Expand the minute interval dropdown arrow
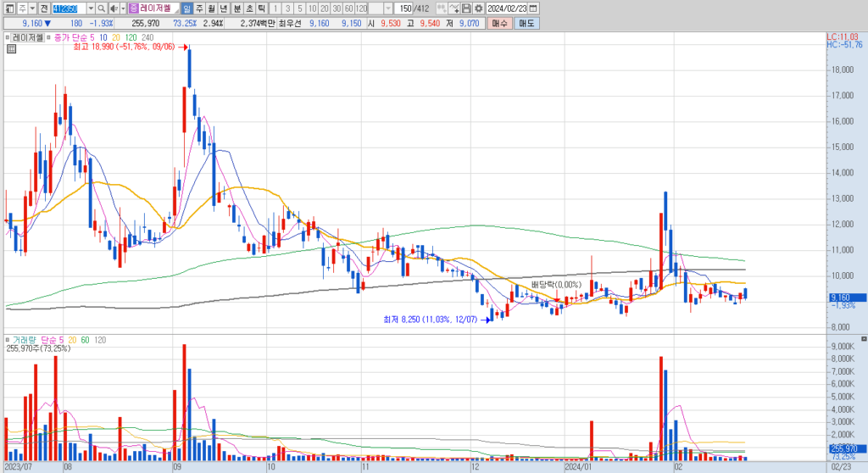Screen dimensions: 868x473 388,8
